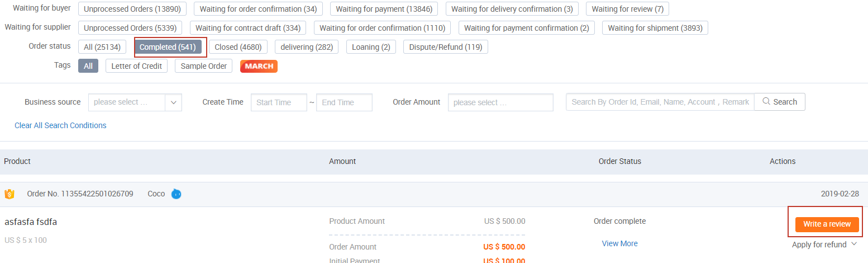Screen dimensions: 868x263
Task: Click the MARCH promotional tag badge
Action: pos(259,66)
